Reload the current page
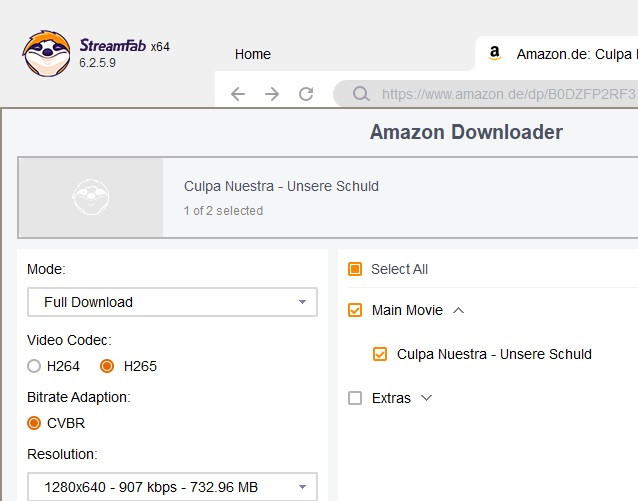 pos(306,94)
